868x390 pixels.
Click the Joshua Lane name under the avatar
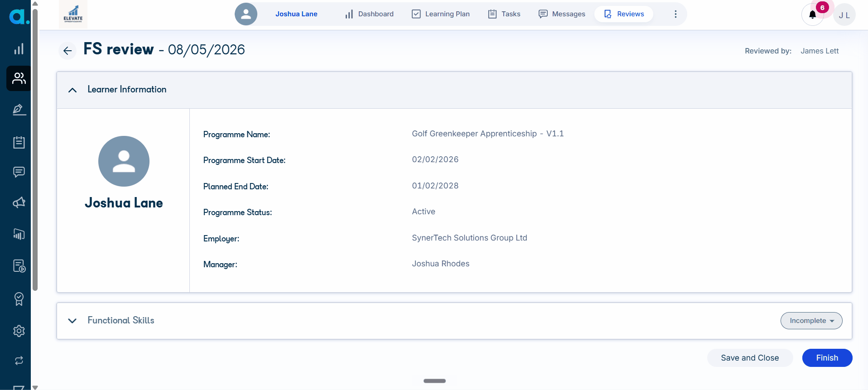[x=124, y=203]
